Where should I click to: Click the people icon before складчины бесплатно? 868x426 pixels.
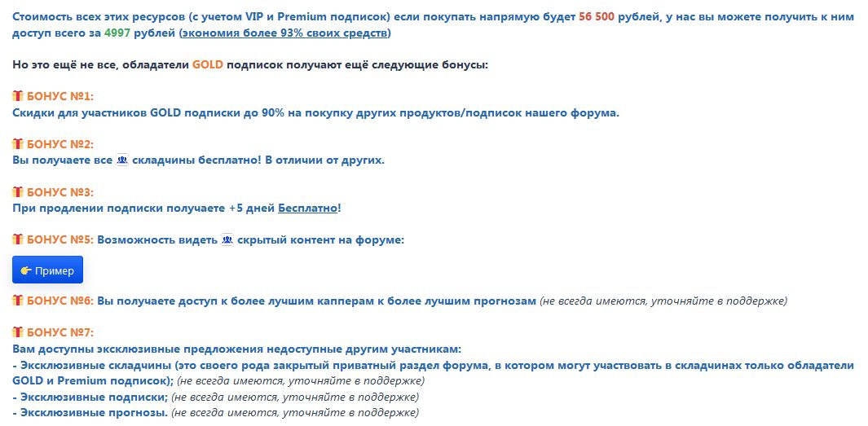[x=122, y=160]
